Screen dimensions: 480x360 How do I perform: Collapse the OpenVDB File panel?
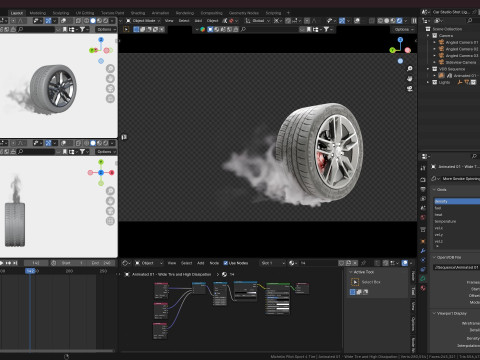(x=434, y=257)
